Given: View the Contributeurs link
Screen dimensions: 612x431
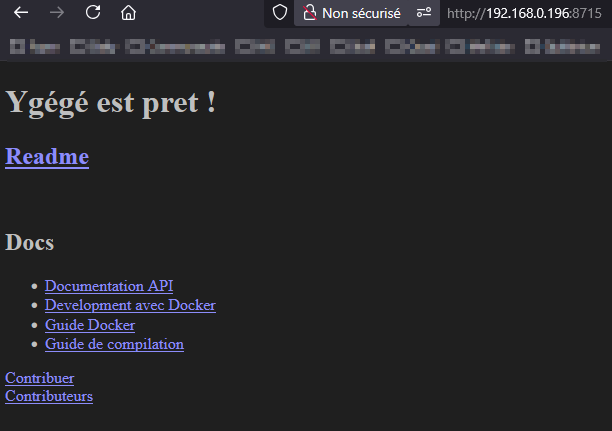Looking at the screenshot, I should pos(49,396).
